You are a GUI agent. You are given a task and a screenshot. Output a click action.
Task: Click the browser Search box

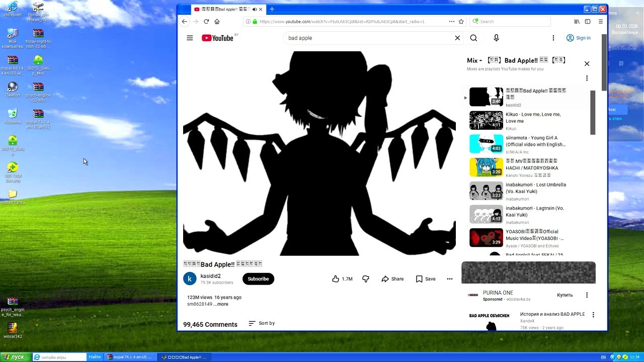[x=510, y=22]
